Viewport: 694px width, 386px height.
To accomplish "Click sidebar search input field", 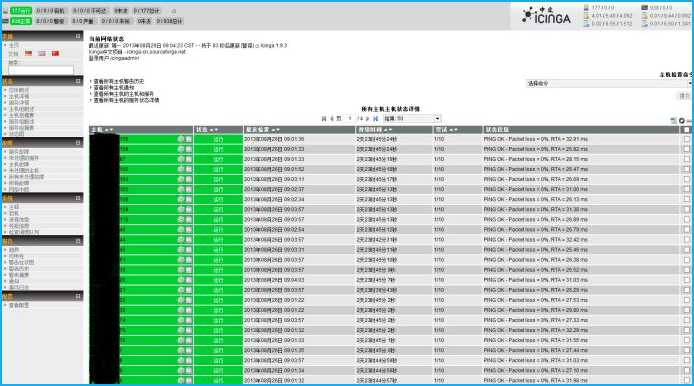I will [41, 70].
